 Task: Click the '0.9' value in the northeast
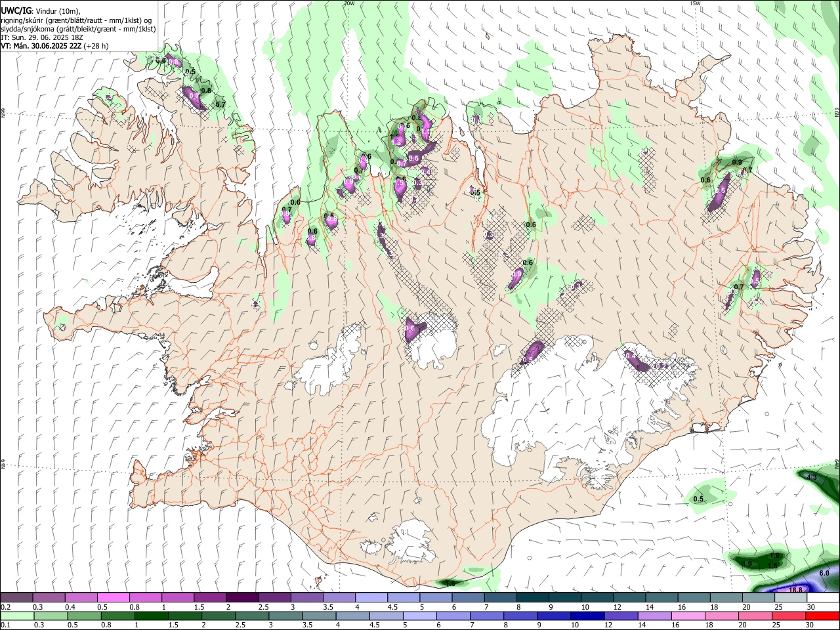737,163
